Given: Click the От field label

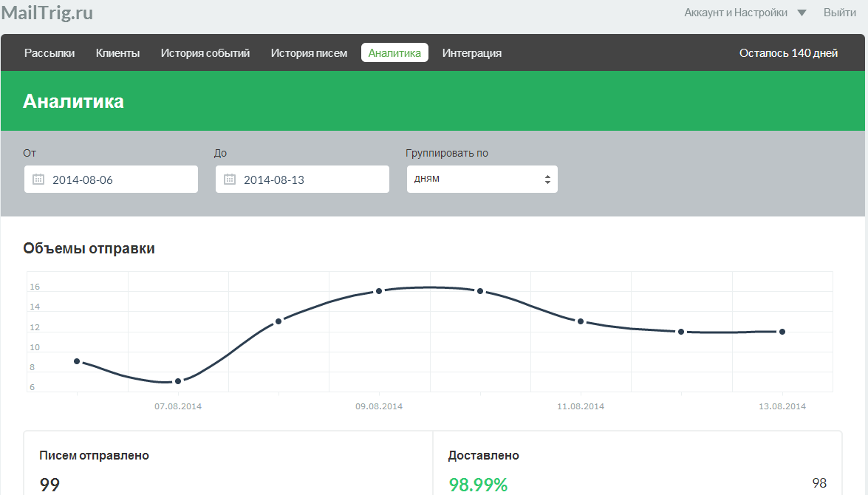Looking at the screenshot, I should point(30,153).
